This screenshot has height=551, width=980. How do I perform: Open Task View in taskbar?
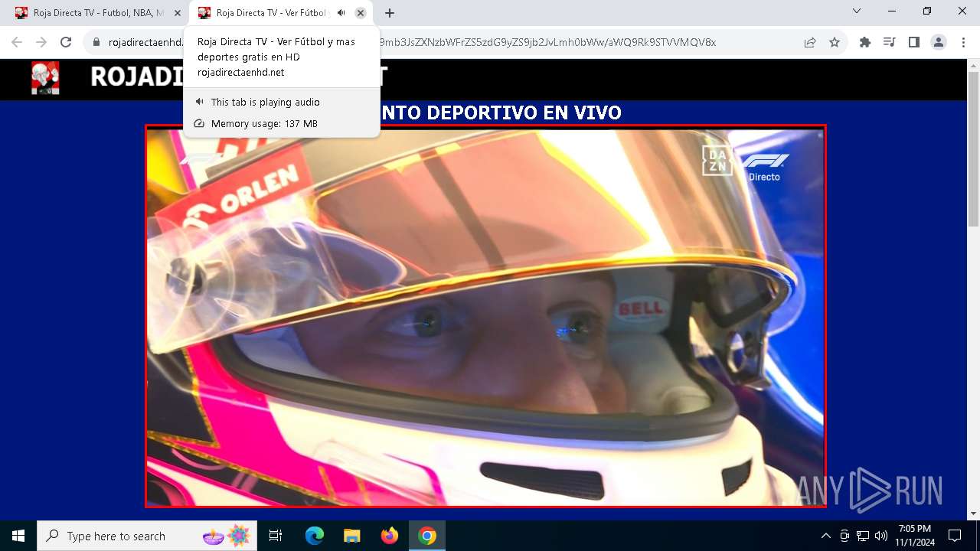[x=276, y=536]
